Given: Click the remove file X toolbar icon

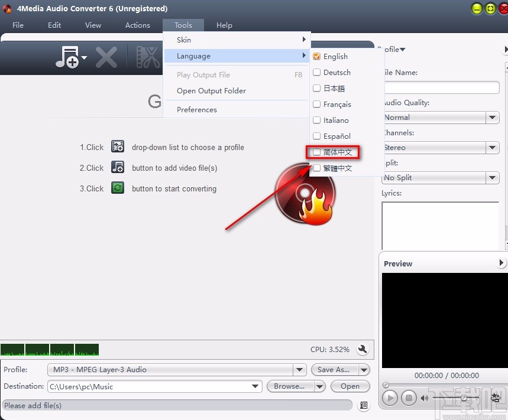Looking at the screenshot, I should tap(106, 57).
